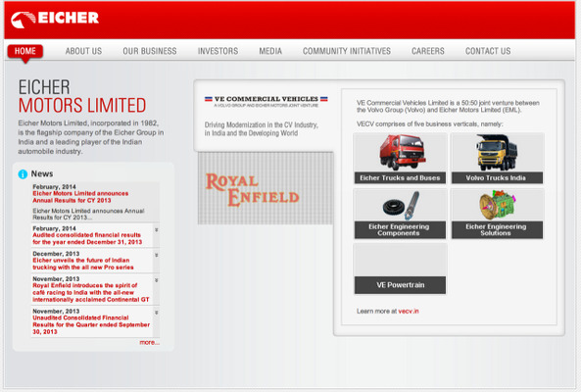Click the more... link under News
This screenshot has height=392, width=581.
coord(149,342)
